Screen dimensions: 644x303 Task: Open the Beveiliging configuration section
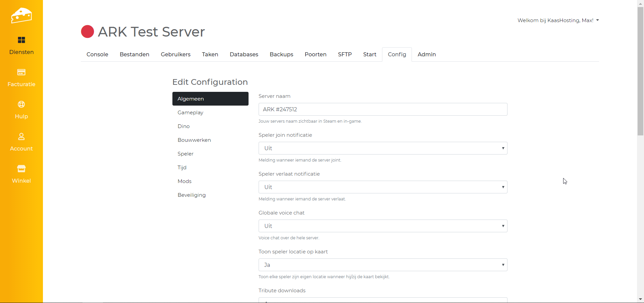[192, 195]
